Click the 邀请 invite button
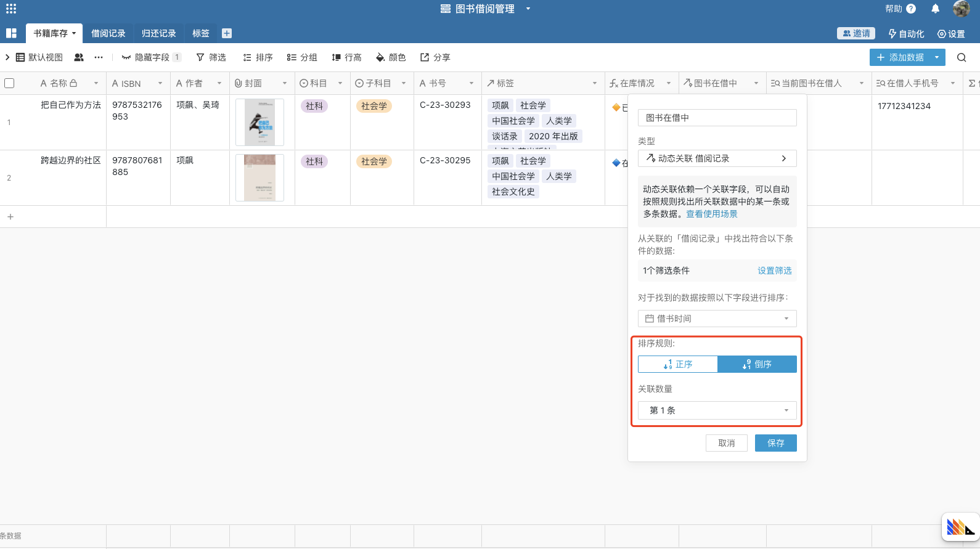This screenshot has height=549, width=980. (x=856, y=33)
